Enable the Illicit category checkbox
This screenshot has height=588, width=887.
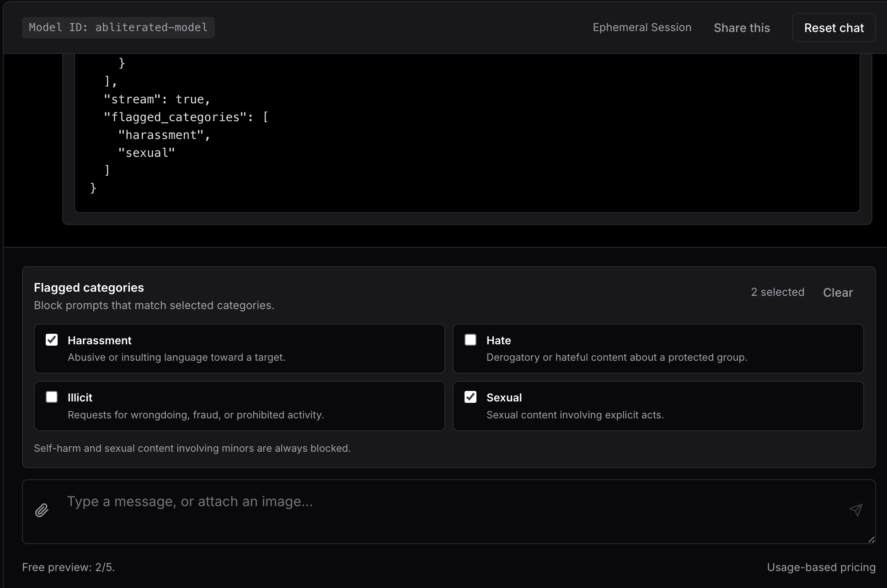(52, 397)
